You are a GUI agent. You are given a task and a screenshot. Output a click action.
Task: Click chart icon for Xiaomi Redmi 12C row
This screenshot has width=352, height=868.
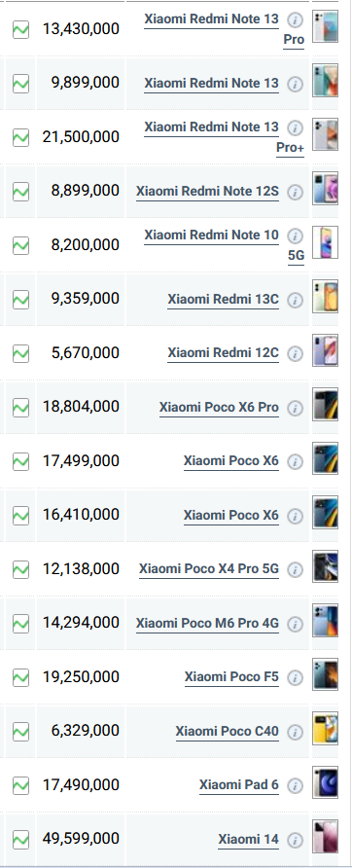[21, 352]
